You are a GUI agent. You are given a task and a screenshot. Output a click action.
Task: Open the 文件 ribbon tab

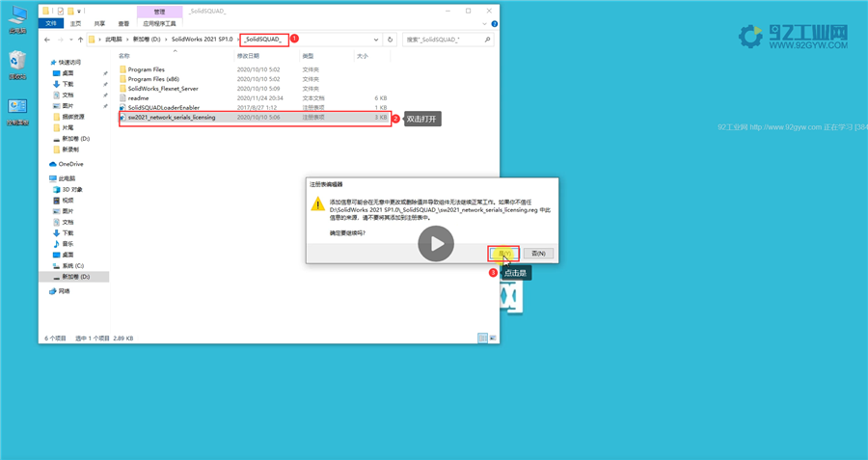pyautogui.click(x=51, y=24)
